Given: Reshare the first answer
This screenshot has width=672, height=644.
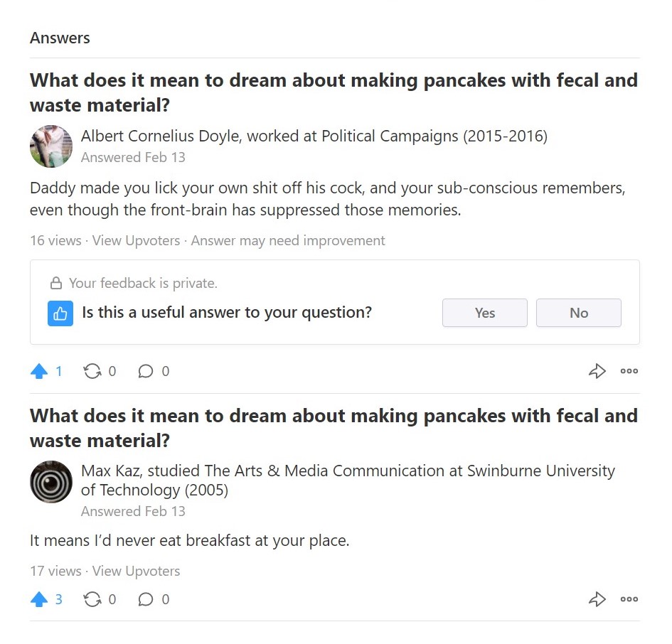Looking at the screenshot, I should [x=92, y=371].
